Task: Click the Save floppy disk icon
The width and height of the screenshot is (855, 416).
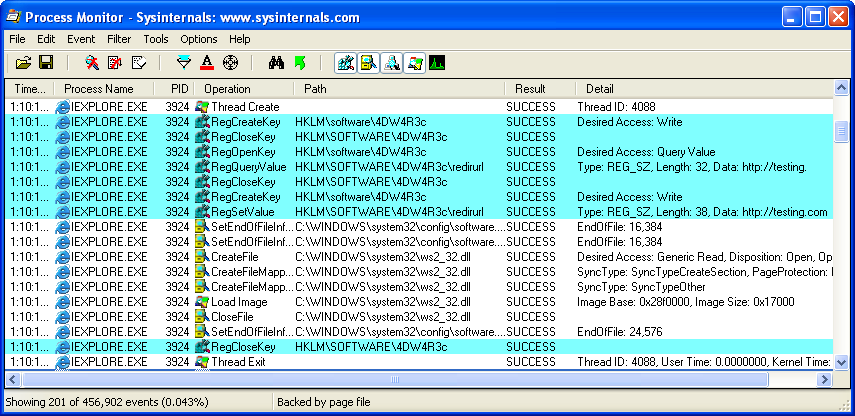Action: (x=46, y=63)
